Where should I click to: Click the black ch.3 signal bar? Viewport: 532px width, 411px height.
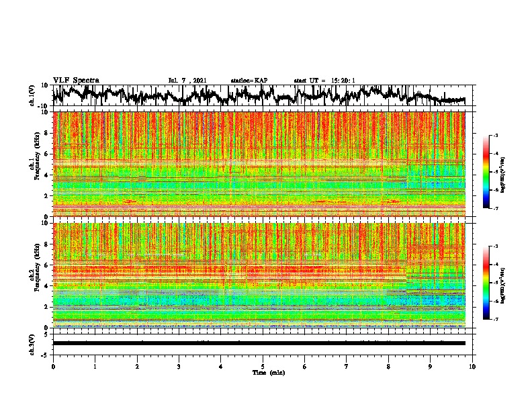pos(259,343)
